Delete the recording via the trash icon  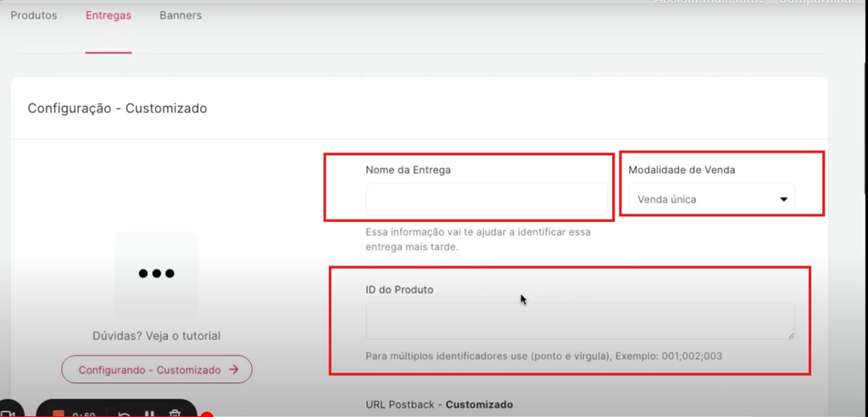175,414
